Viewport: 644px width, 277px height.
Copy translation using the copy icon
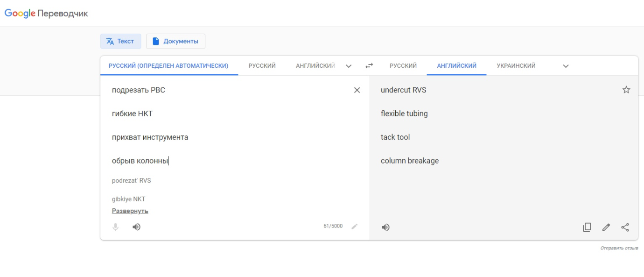(x=587, y=227)
